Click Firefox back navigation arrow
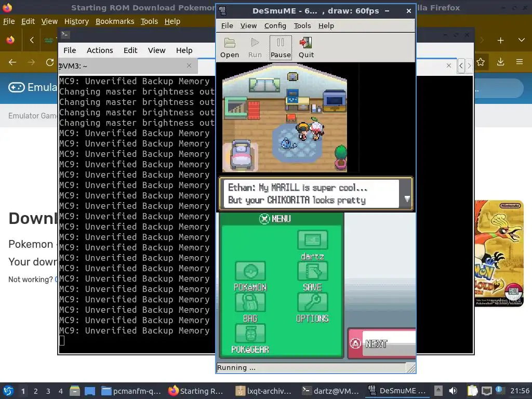This screenshot has width=532, height=399. 12,62
